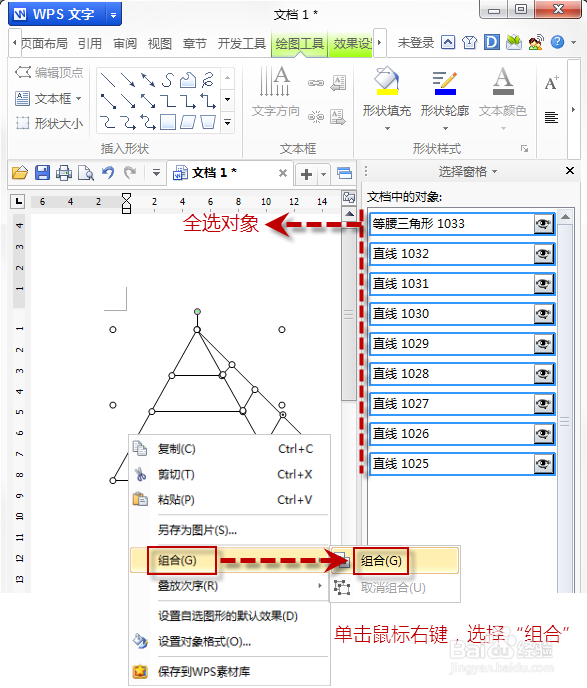Switch to the 审阅 ribbon tab
The height and width of the screenshot is (688, 587).
[x=125, y=43]
